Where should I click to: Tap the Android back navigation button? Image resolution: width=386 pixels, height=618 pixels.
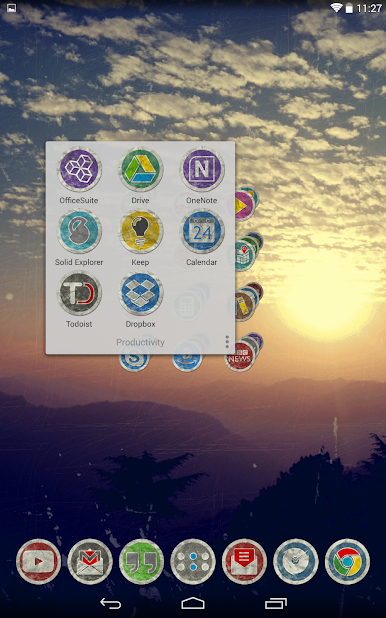[x=110, y=603]
